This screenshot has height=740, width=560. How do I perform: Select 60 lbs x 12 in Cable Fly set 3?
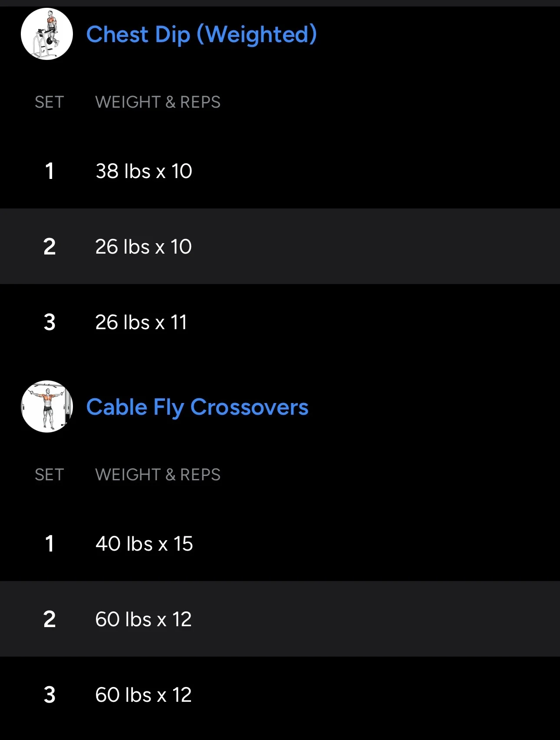143,695
